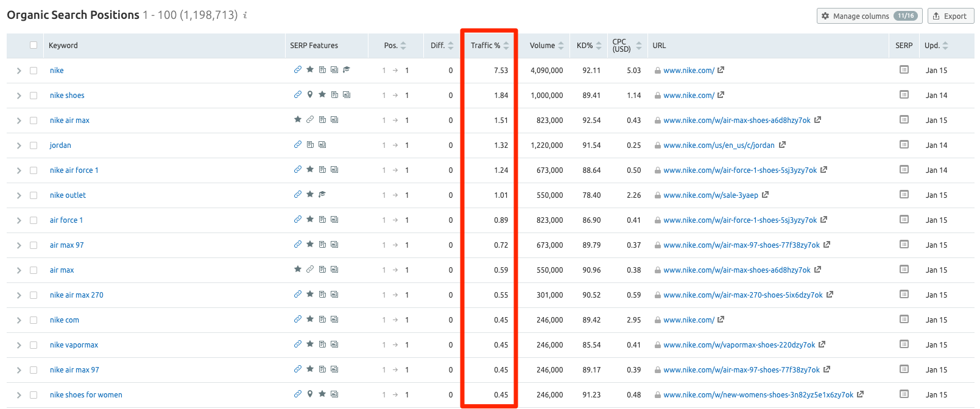Open the keyword link nike air force 1
980x409 pixels.
74,170
